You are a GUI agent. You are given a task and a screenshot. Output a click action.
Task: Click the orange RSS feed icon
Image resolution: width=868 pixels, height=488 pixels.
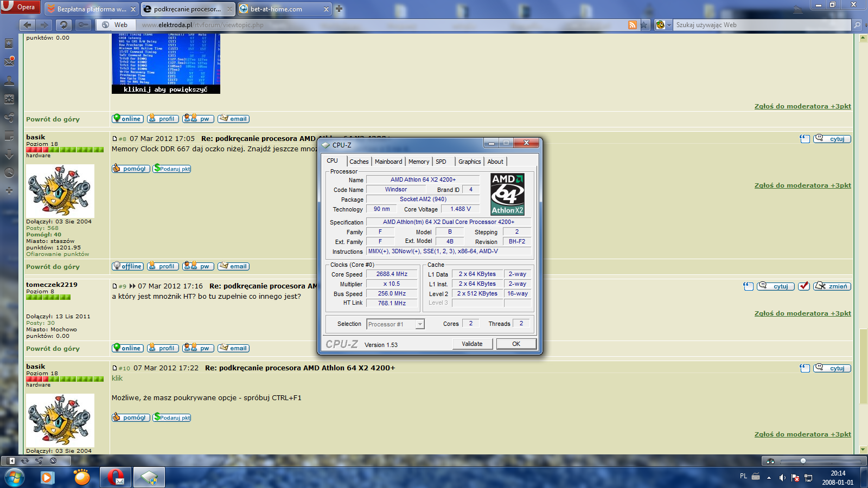point(633,25)
